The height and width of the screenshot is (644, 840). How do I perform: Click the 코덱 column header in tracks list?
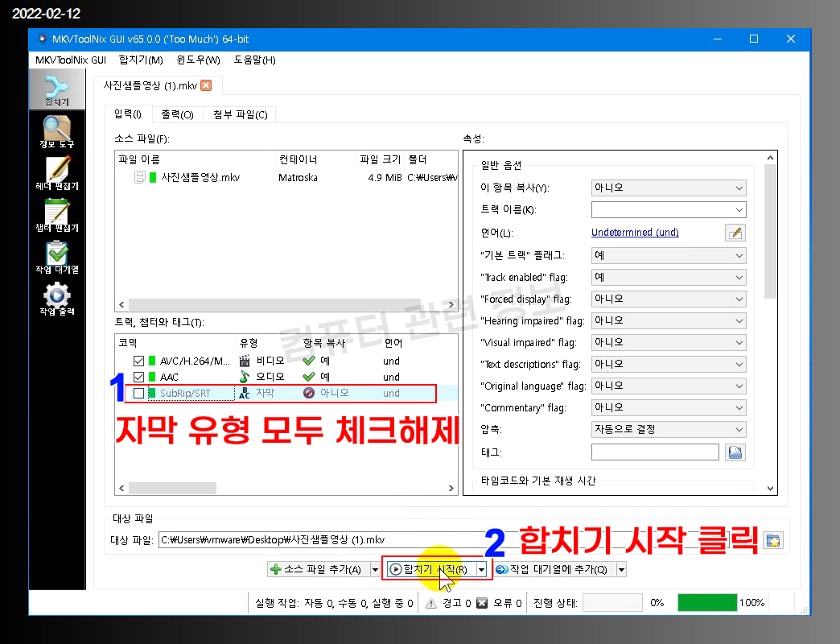(x=175, y=343)
